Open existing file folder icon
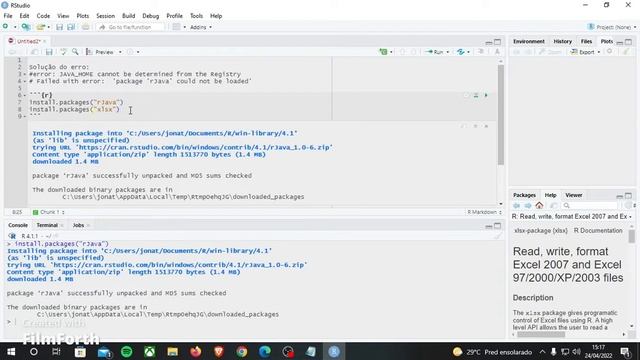The image size is (640, 360). tap(40, 27)
